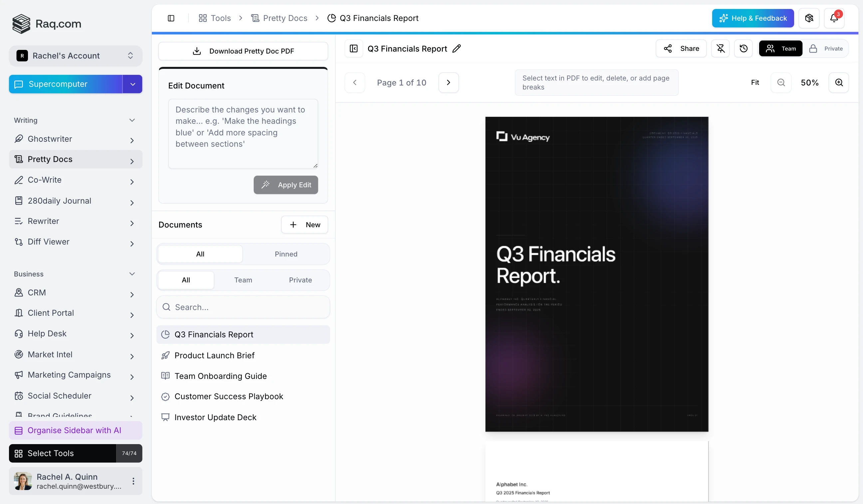Open CRM in sidebar

pos(76,293)
